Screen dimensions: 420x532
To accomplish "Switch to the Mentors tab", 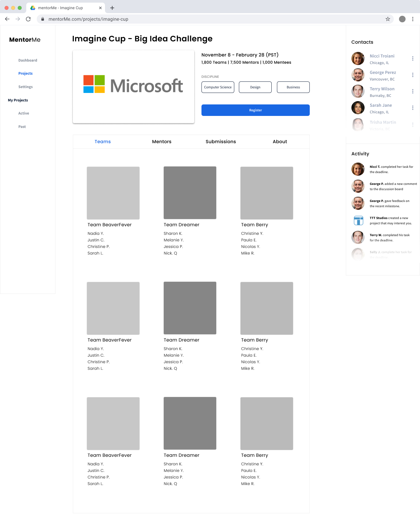I will pos(162,142).
